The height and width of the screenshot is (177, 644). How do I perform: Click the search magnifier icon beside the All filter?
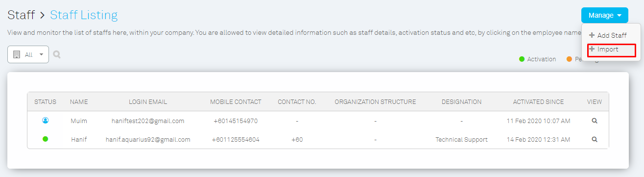click(57, 54)
